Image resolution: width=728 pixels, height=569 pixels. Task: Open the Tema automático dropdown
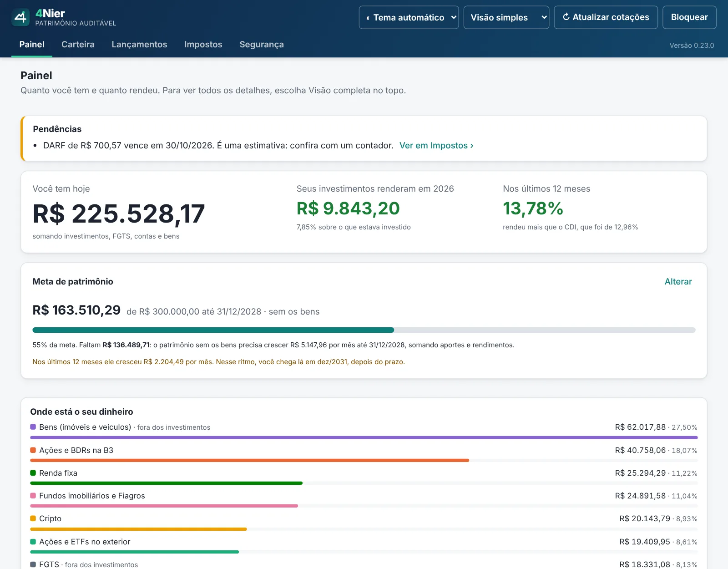(409, 17)
